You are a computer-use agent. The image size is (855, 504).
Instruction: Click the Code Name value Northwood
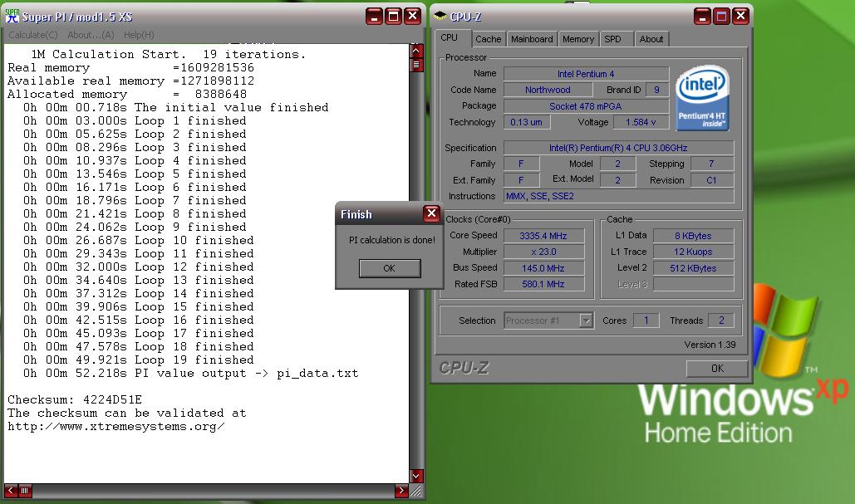point(548,90)
